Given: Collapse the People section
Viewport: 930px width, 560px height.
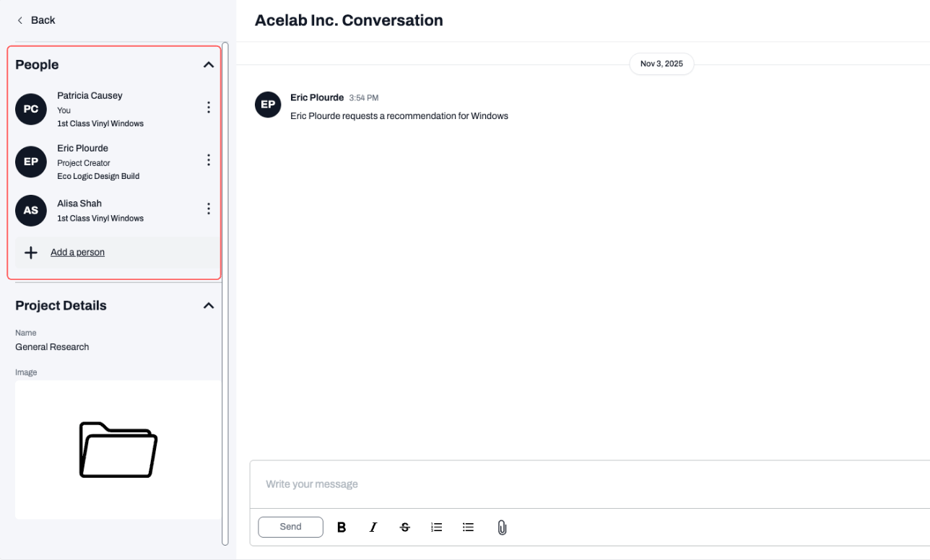Looking at the screenshot, I should click(209, 65).
